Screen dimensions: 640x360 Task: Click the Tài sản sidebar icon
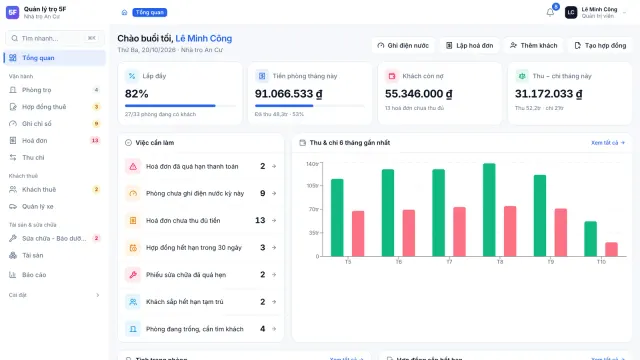coord(13,255)
